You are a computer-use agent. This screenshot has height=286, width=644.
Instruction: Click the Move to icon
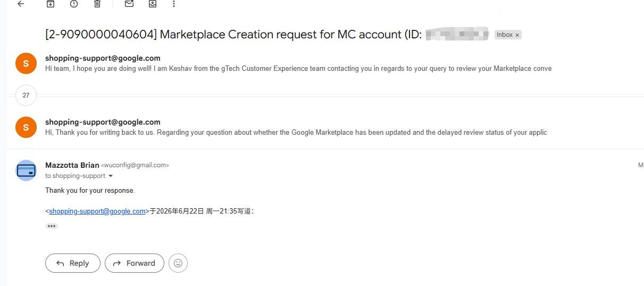[x=153, y=4]
